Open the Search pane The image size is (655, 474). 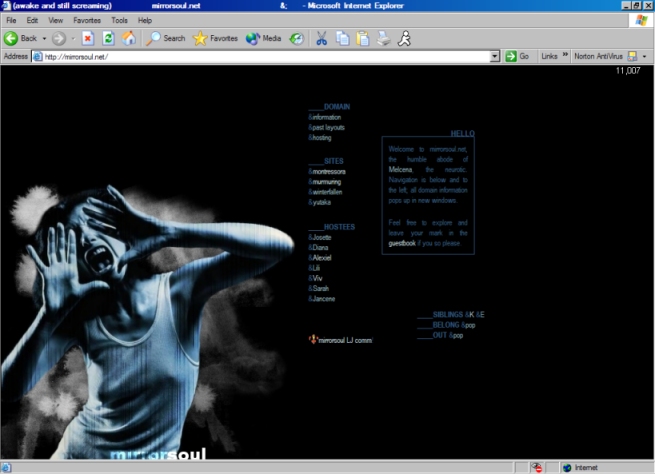point(166,38)
